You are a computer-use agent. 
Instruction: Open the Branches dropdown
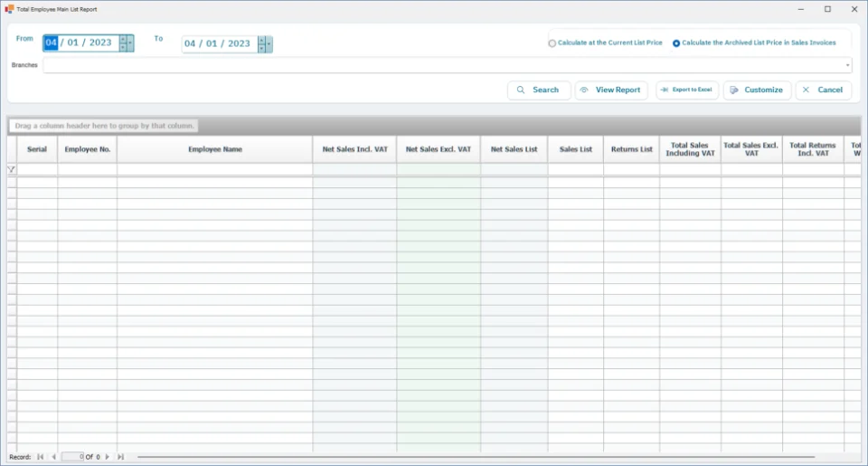tap(847, 65)
